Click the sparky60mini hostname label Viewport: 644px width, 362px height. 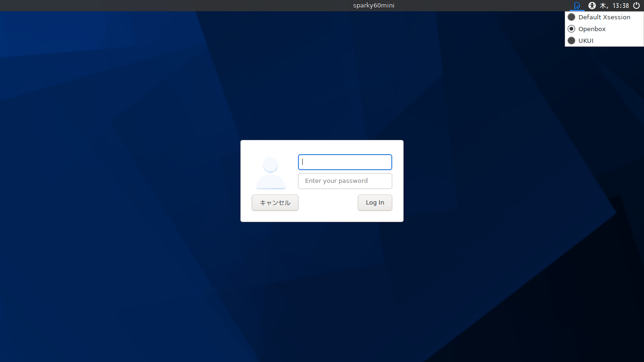pyautogui.click(x=373, y=6)
